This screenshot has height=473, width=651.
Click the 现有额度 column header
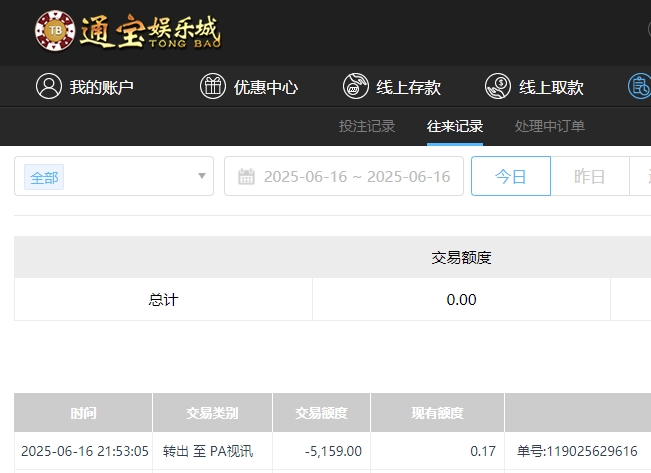click(437, 413)
